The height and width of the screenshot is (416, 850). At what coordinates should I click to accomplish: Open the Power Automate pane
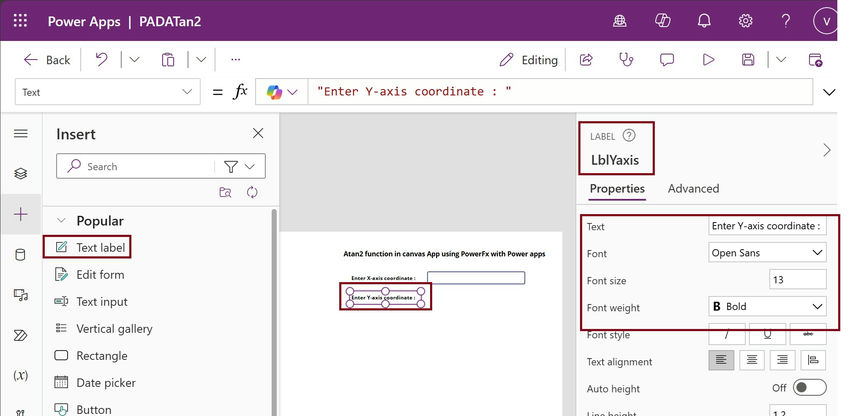[21, 335]
